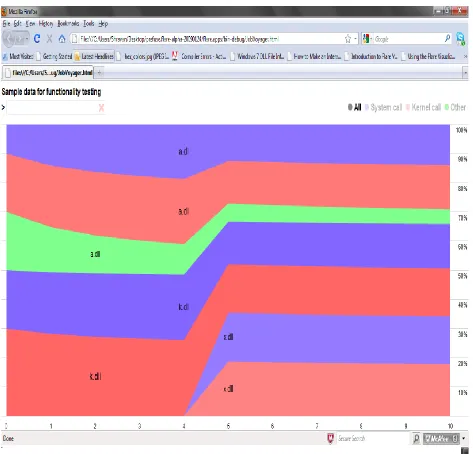Open the Tools menu
The width and height of the screenshot is (473, 454).
(89, 23)
